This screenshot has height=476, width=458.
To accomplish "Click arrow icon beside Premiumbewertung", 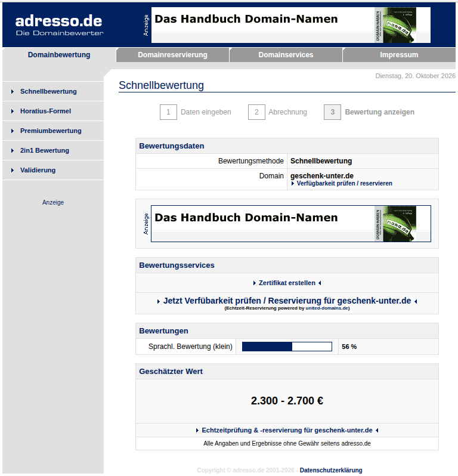I will 13,131.
